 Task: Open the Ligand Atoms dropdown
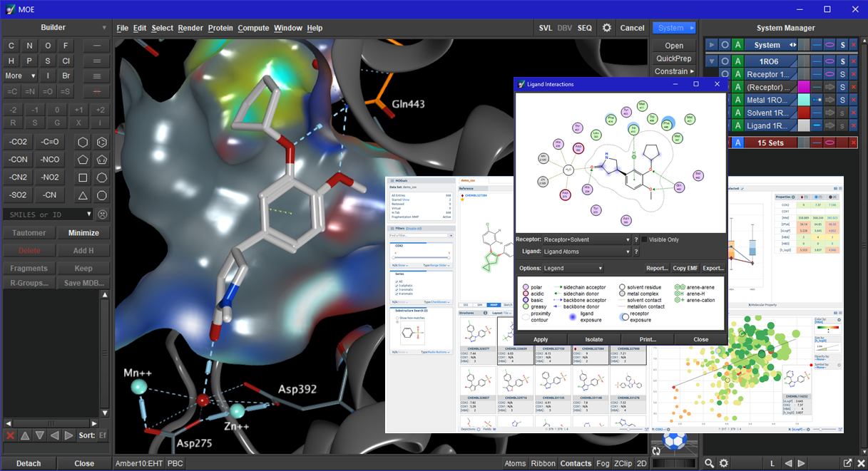[587, 252]
